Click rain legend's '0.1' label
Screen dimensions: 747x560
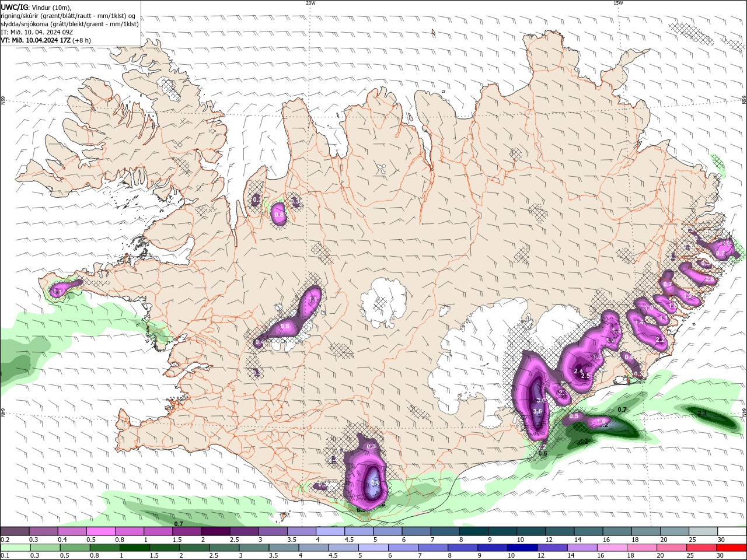(5, 556)
